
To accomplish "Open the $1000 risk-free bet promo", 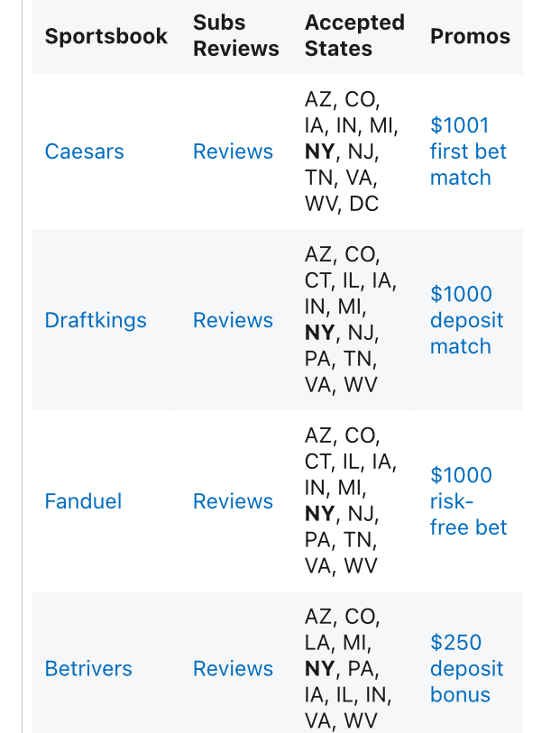I will click(468, 501).
